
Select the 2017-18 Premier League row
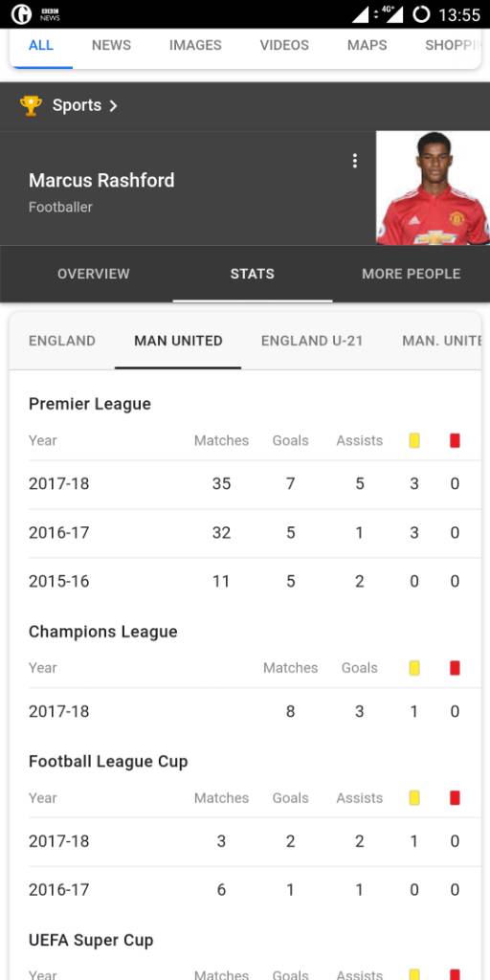click(245, 484)
